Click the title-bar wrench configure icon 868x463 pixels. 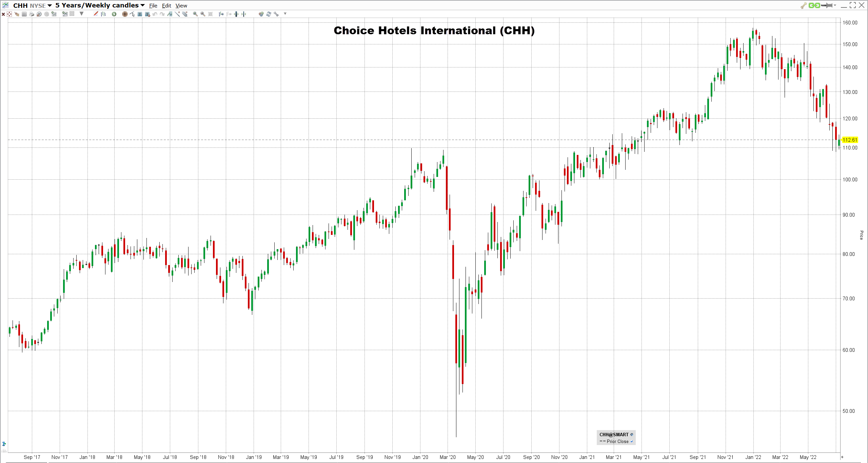click(x=804, y=5)
